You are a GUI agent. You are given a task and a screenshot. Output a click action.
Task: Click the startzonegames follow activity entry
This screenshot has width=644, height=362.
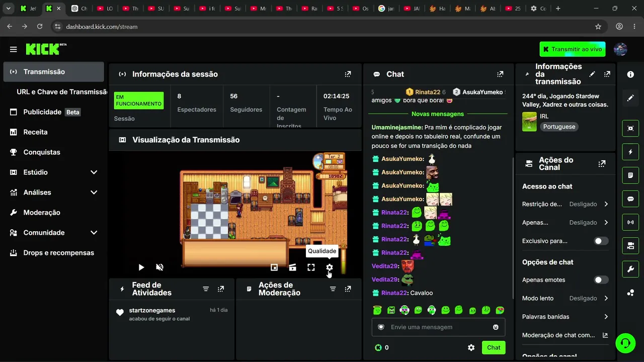click(x=172, y=314)
